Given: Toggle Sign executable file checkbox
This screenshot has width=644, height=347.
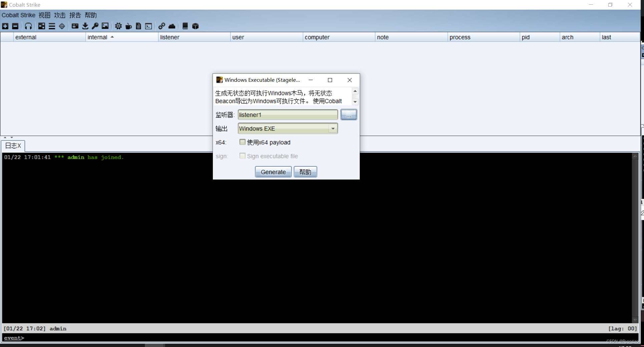Looking at the screenshot, I should tap(243, 156).
